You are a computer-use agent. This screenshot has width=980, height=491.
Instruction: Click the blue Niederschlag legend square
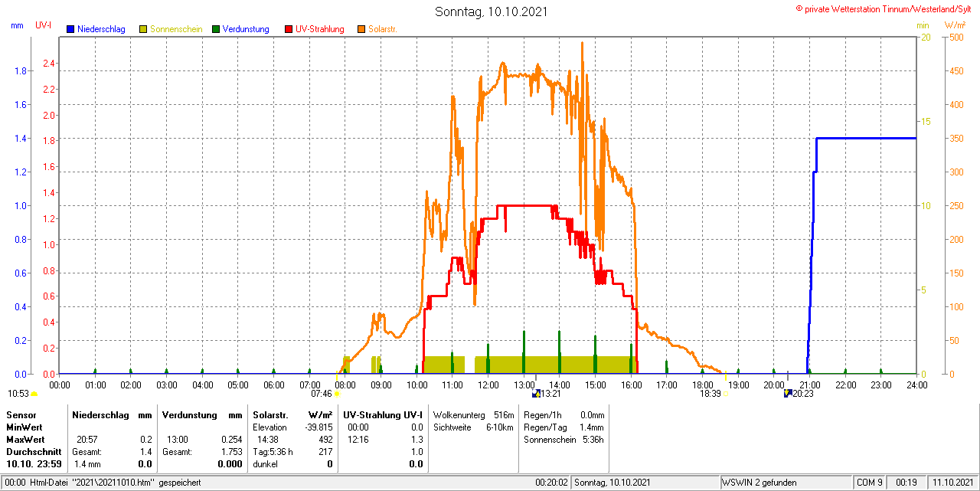70,29
